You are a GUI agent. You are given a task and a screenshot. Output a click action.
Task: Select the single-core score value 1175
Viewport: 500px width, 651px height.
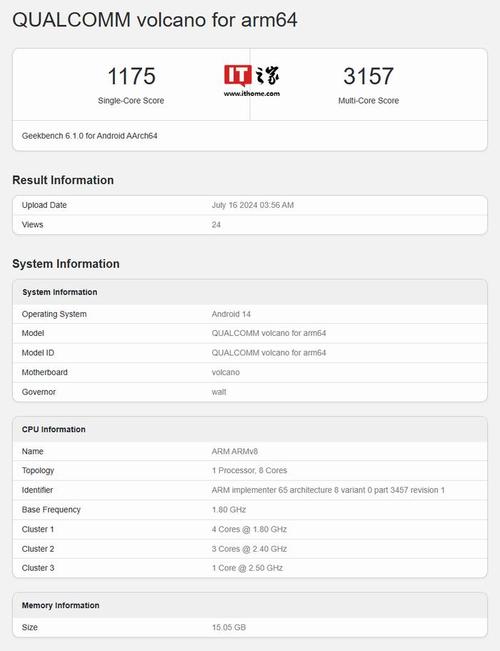(131, 76)
